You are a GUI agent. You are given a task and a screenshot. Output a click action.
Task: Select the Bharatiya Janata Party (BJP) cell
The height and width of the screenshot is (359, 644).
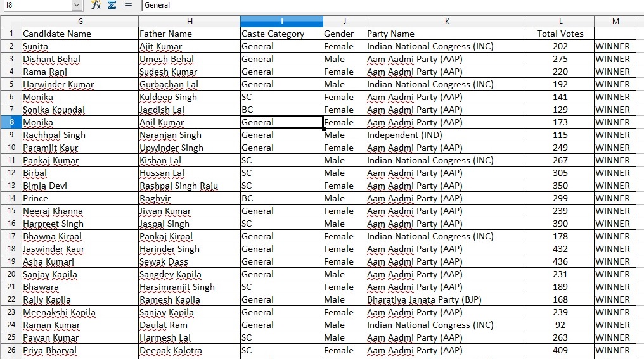coord(446,299)
